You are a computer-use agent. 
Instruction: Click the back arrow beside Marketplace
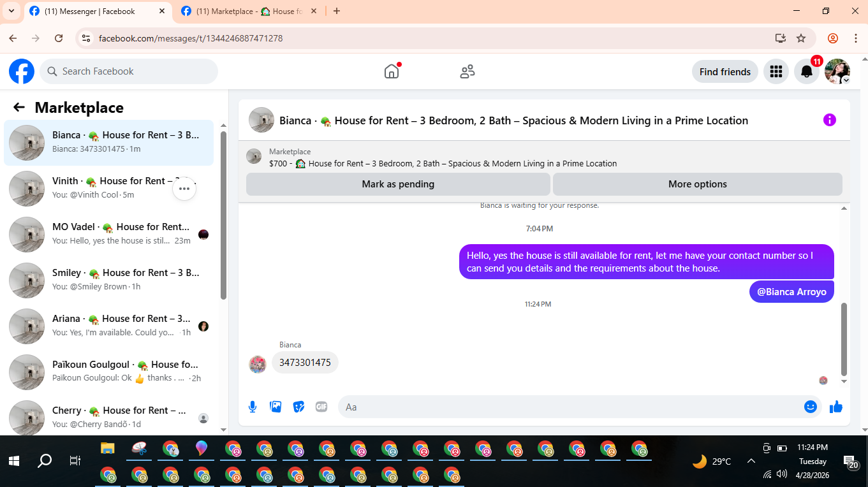click(19, 107)
